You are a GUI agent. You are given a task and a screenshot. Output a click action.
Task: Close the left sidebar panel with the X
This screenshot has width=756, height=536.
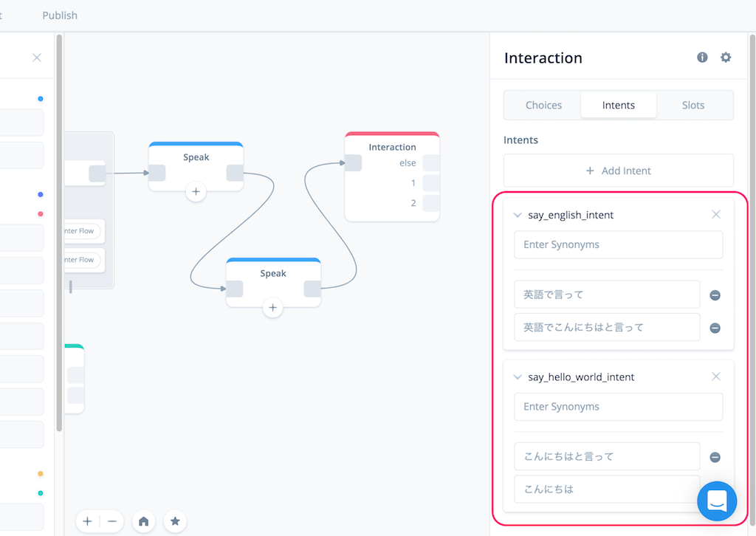pos(36,57)
